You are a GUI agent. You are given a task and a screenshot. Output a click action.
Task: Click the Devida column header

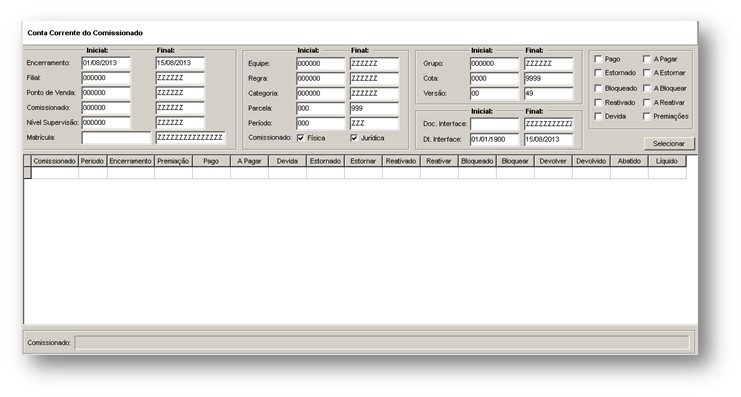click(287, 161)
